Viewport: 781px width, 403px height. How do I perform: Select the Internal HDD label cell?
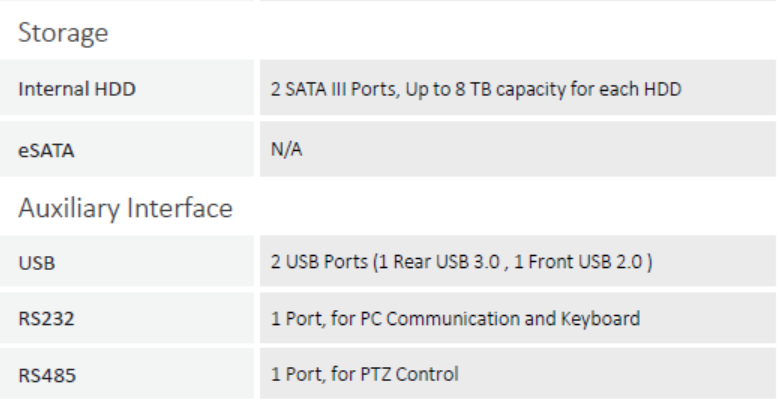(x=127, y=88)
